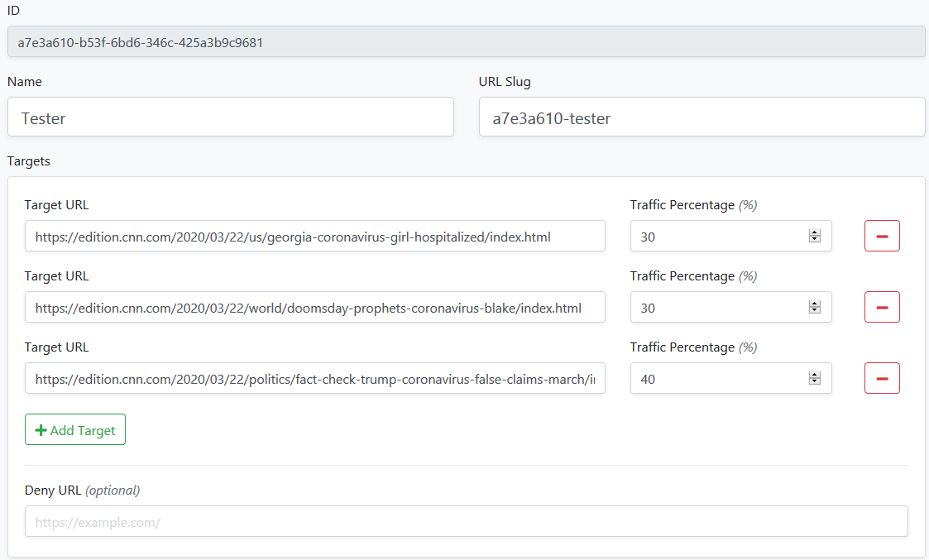
Task: Edit the georgia-coronavirus Target URL field
Action: [314, 237]
